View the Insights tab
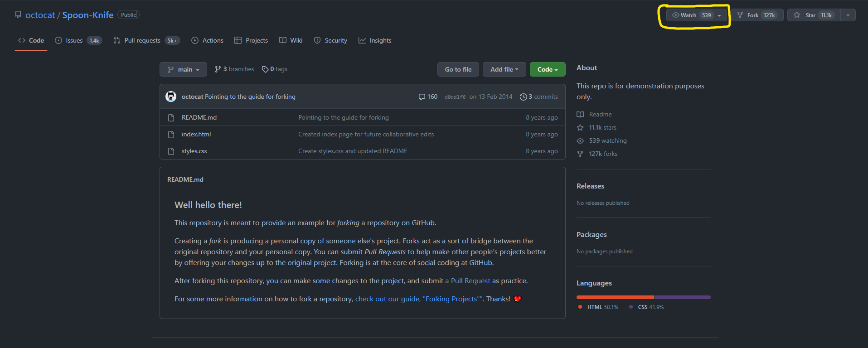 [x=375, y=40]
